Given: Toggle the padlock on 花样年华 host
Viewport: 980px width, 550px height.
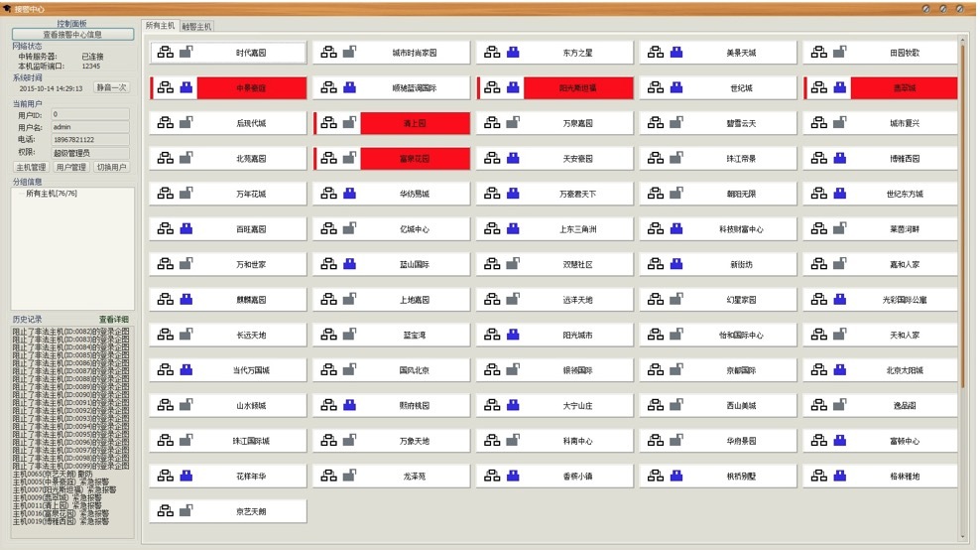Looking at the screenshot, I should pos(185,476).
